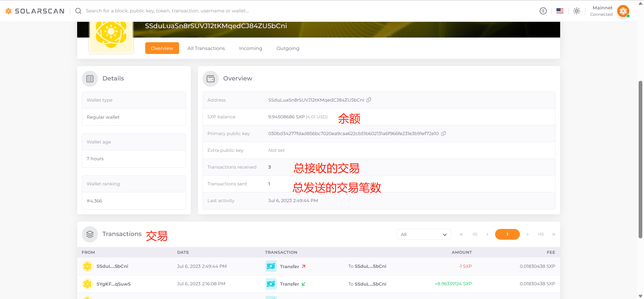
Task: Click the incoming green arrow icon
Action: 304,284
